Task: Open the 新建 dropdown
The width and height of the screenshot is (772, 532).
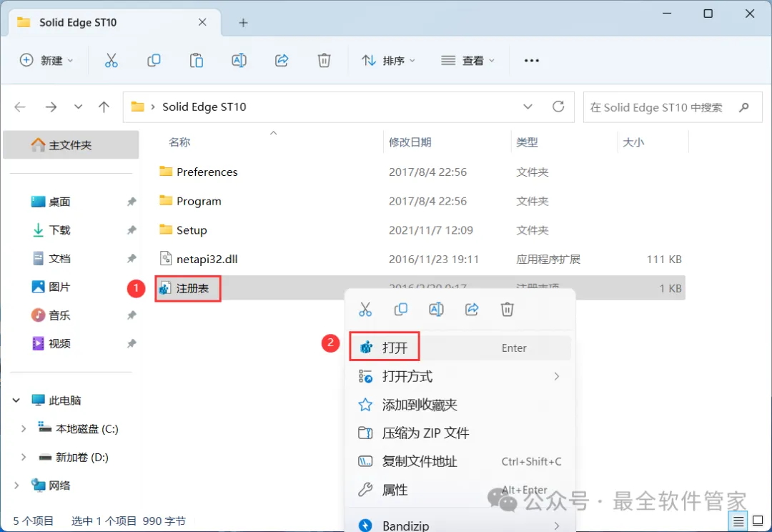Action: coord(46,61)
